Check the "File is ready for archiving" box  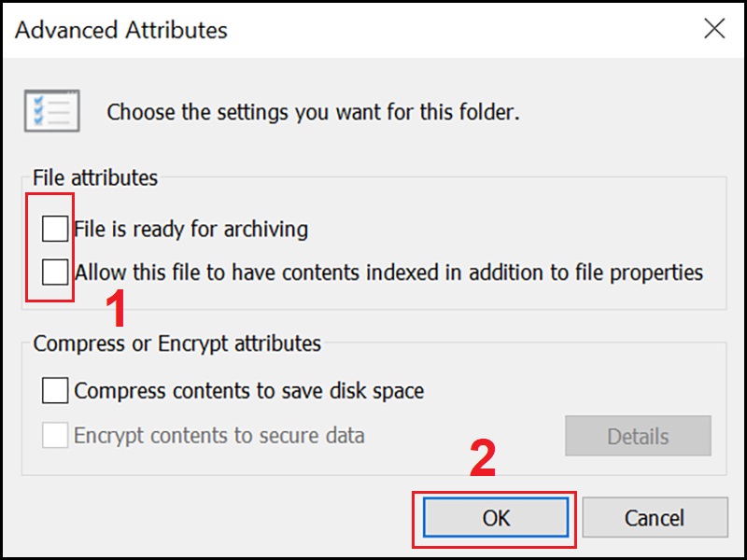pyautogui.click(x=55, y=229)
